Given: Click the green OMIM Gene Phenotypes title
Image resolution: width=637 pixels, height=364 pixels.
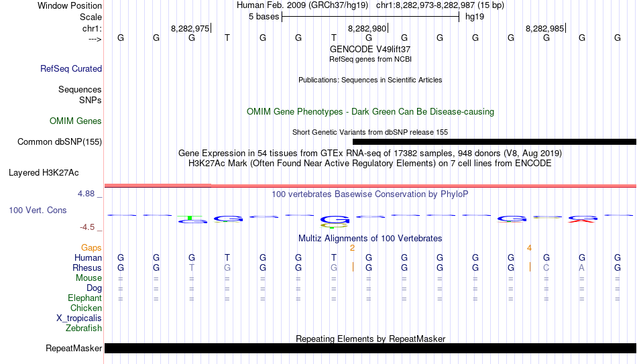Looking at the screenshot, I should (x=370, y=112).
